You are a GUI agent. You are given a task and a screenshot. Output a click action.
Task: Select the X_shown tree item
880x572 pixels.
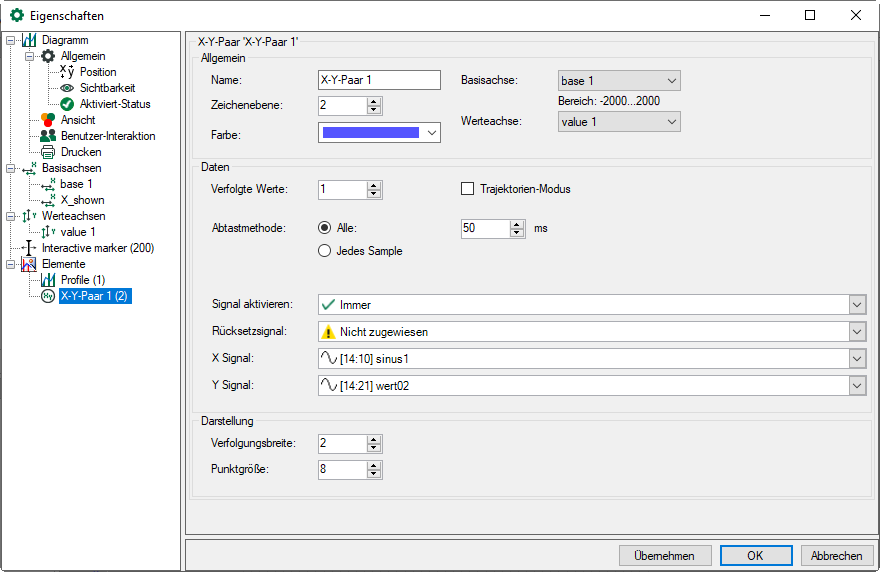82,200
